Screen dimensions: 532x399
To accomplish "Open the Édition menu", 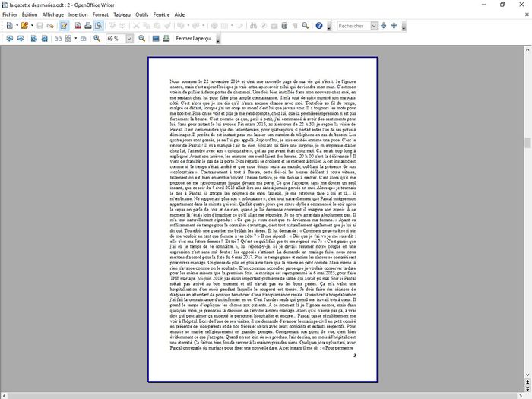I will click(30, 14).
